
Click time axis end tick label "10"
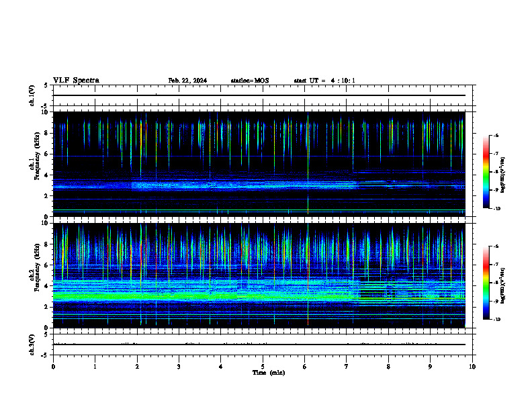[472, 367]
